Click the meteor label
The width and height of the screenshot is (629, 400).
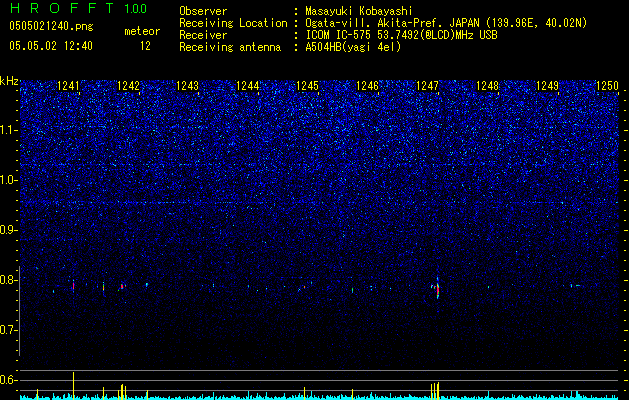click(142, 31)
